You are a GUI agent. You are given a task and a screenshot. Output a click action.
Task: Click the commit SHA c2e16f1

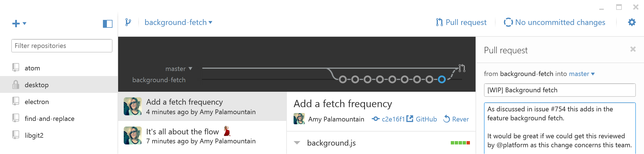tap(393, 119)
